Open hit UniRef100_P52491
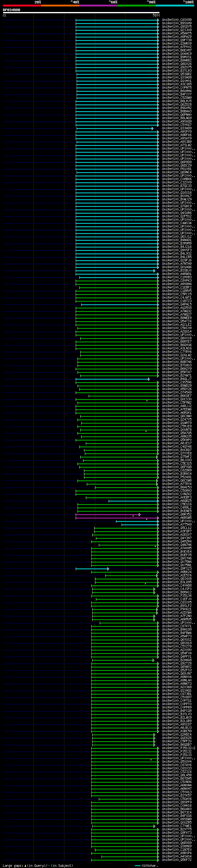197x868 pixels. (176, 477)
